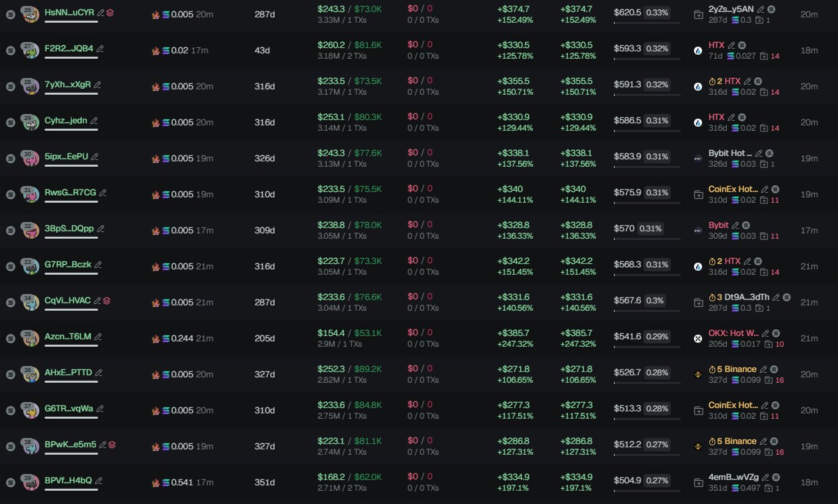838x504 pixels.
Task: Open the 5 Binance funding source in AHxE...PTTD row
Action: [x=737, y=369]
